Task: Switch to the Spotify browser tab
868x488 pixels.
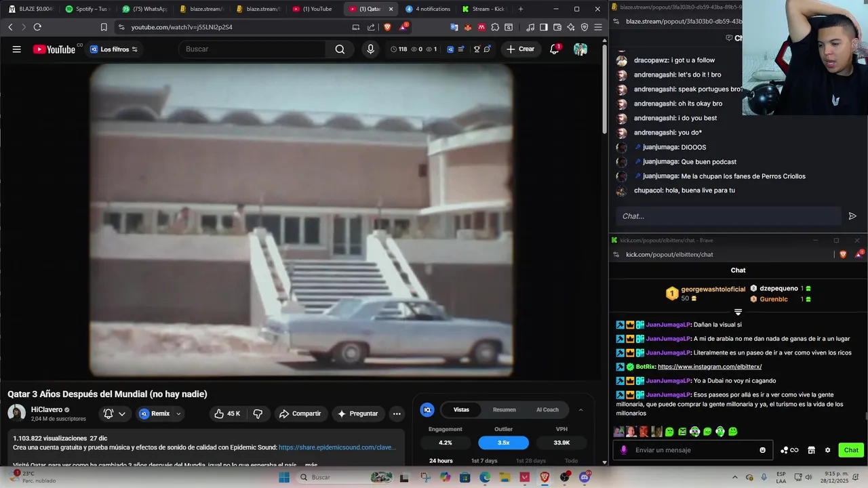Action: (87, 9)
